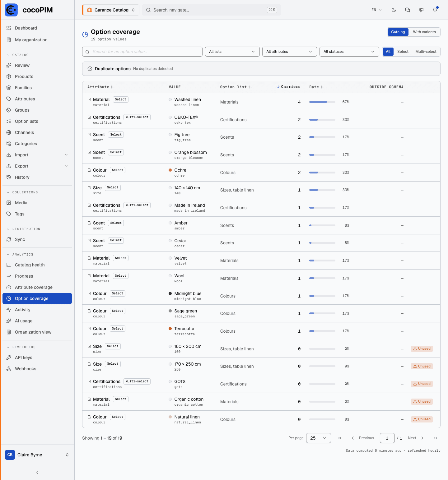Image resolution: width=448 pixels, height=480 pixels.
Task: Open Webhooks in sidebar
Action: click(37, 369)
